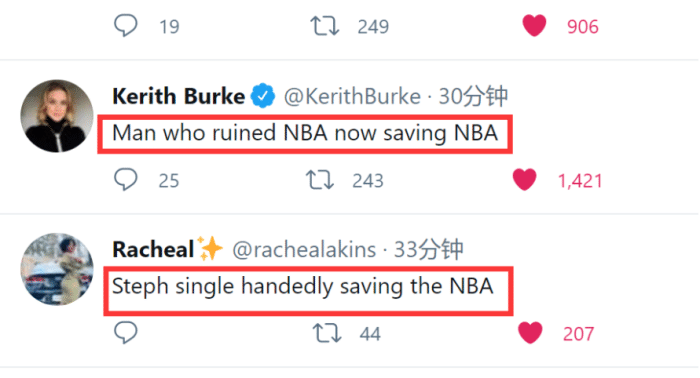Image resolution: width=700 pixels, height=378 pixels.
Task: Open the 30分钟 timestamp on Kerith's tweet
Action: 473,96
